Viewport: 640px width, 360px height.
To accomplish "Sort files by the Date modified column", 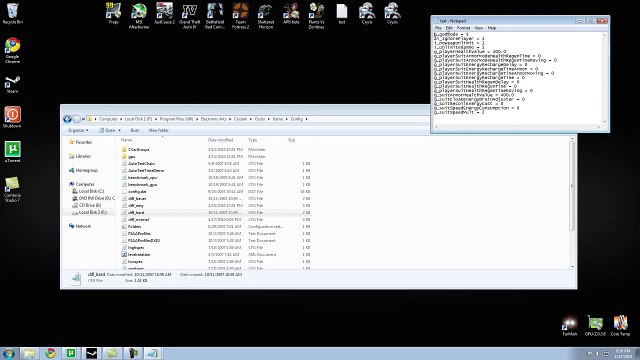I will [220, 140].
